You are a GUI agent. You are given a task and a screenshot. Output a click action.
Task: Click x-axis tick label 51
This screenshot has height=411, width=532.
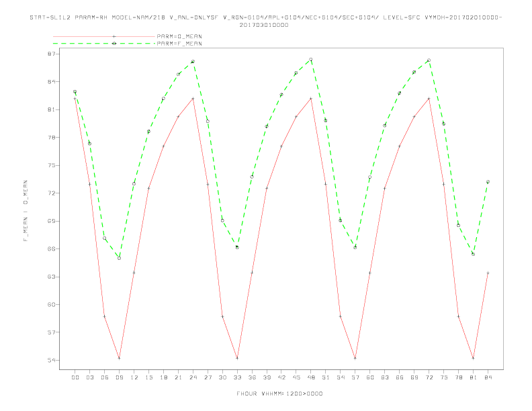[326, 377]
